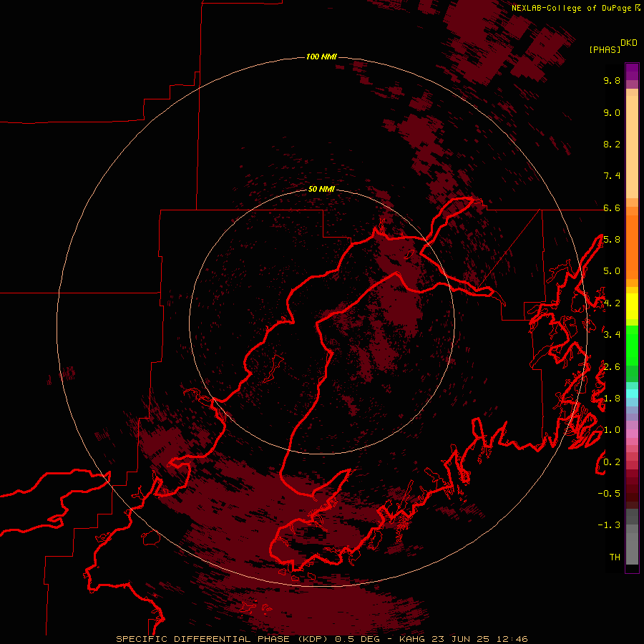Pick the light peach band of color bar
Viewport: 644px width, 644px height.
[x=632, y=147]
